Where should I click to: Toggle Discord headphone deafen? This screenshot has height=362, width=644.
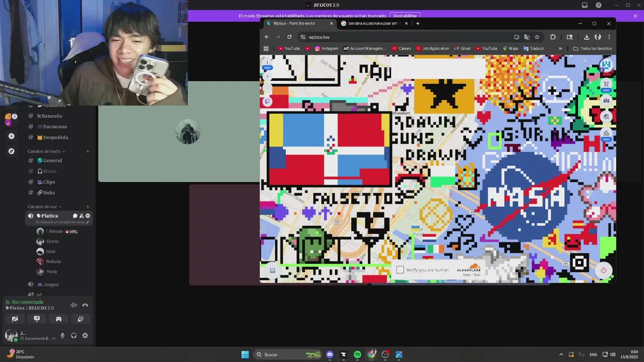[74, 335]
